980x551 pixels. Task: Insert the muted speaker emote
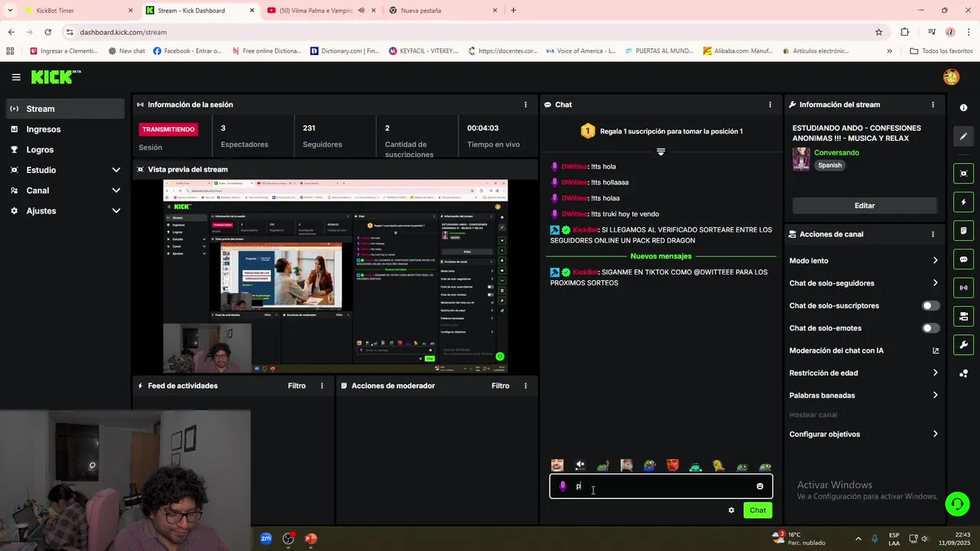tap(580, 465)
